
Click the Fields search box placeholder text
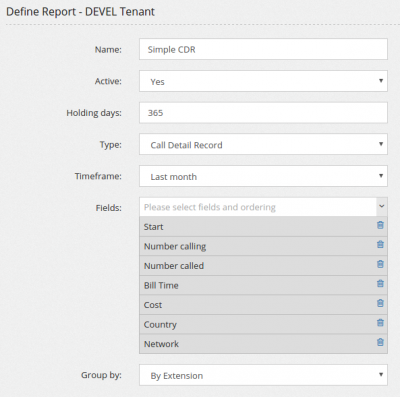tap(210, 207)
